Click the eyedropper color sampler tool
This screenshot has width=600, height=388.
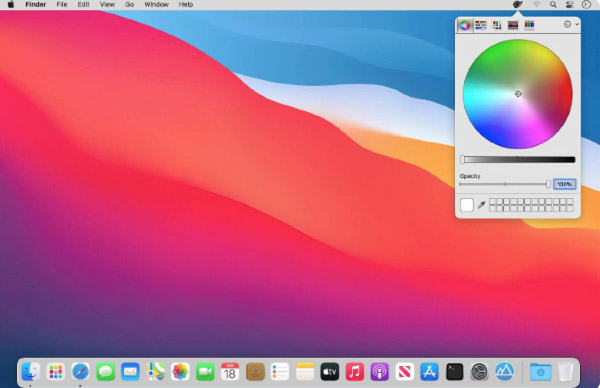tap(481, 205)
